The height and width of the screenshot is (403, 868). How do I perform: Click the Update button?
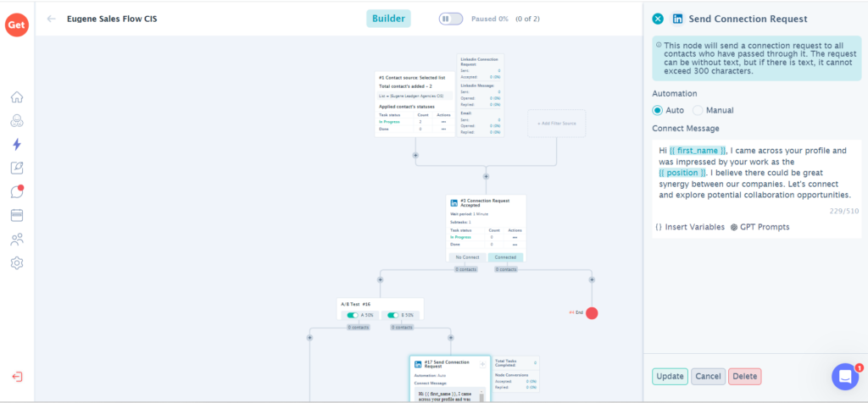pyautogui.click(x=670, y=377)
